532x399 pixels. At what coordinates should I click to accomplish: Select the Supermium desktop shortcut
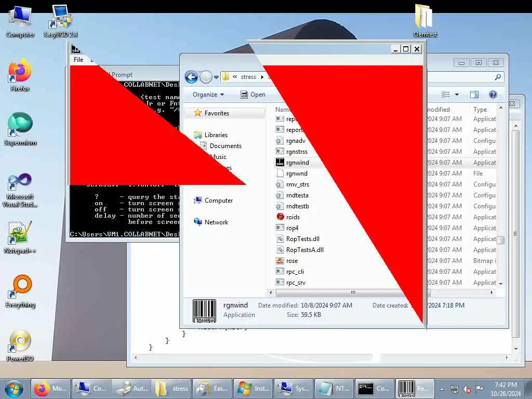20,129
